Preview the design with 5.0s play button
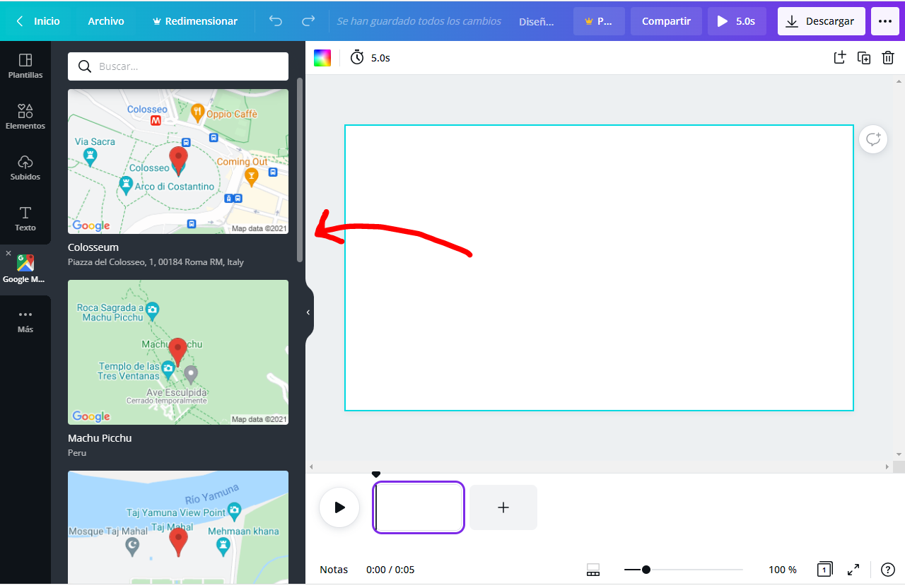This screenshot has height=588, width=905. (x=737, y=21)
